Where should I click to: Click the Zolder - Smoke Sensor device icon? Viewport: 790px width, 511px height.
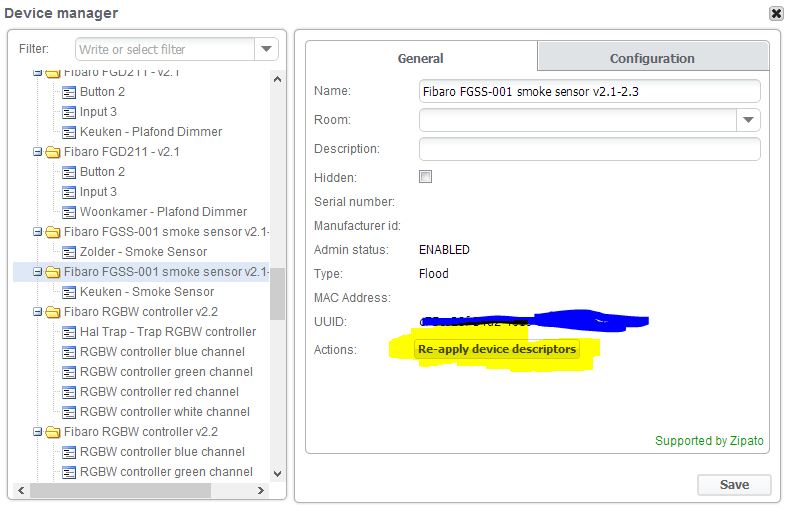point(69,252)
